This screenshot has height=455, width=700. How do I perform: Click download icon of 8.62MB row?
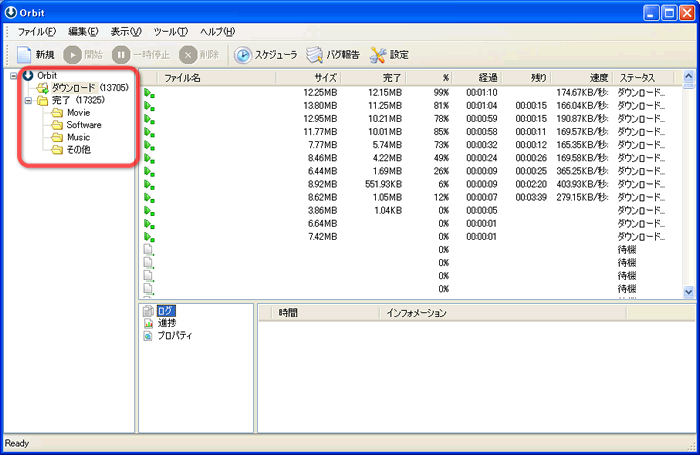pyautogui.click(x=149, y=197)
